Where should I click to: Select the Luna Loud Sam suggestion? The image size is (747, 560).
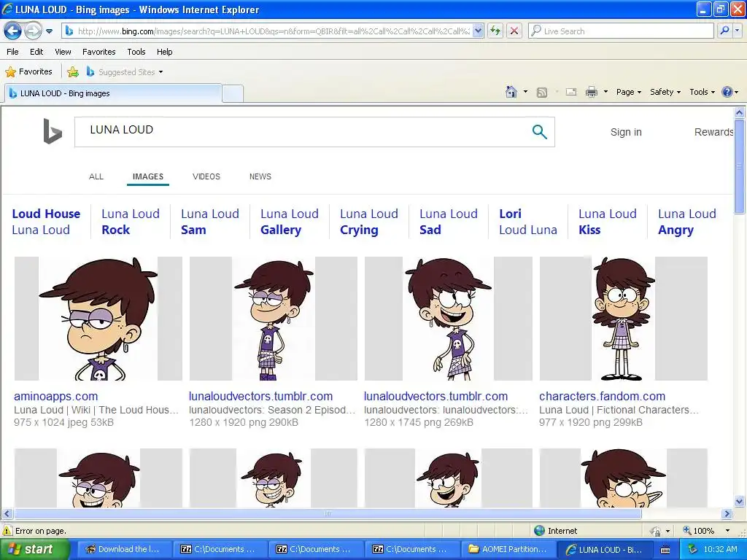click(209, 222)
